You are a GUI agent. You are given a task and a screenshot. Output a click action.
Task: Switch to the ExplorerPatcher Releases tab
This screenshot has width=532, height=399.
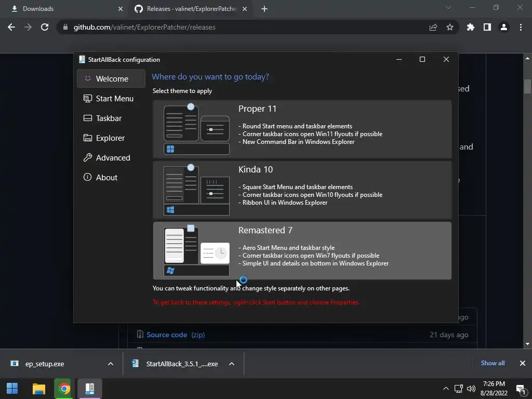click(x=190, y=9)
